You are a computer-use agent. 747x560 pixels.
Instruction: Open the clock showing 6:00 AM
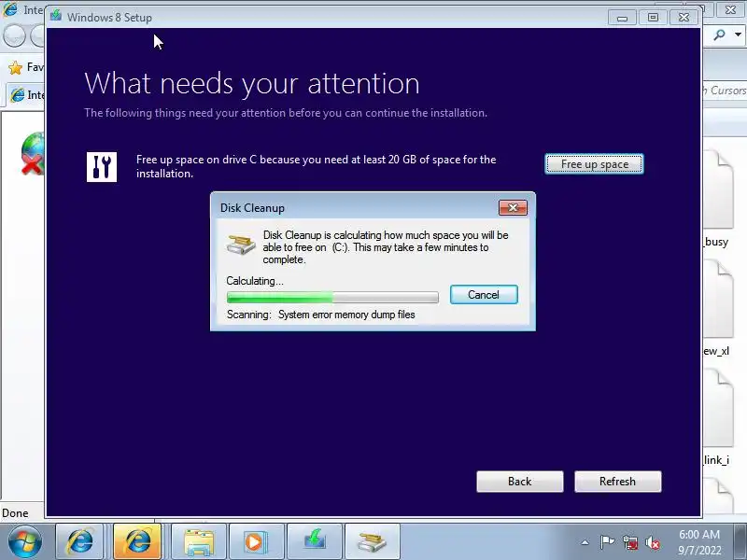pyautogui.click(x=699, y=542)
